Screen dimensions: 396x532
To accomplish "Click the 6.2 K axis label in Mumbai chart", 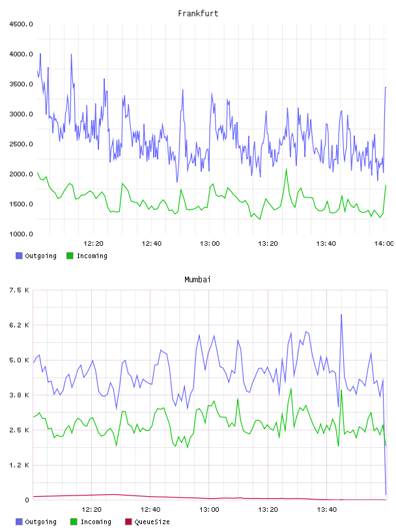I will click(x=19, y=325).
